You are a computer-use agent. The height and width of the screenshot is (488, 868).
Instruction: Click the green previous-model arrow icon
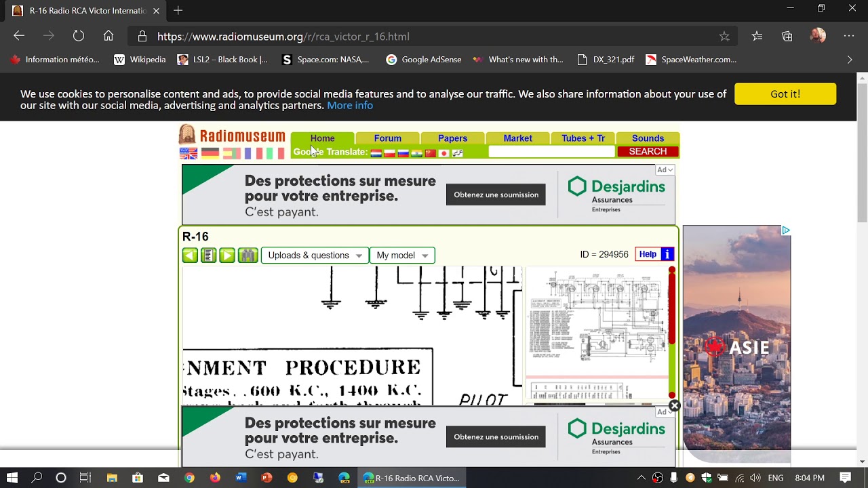click(x=190, y=256)
